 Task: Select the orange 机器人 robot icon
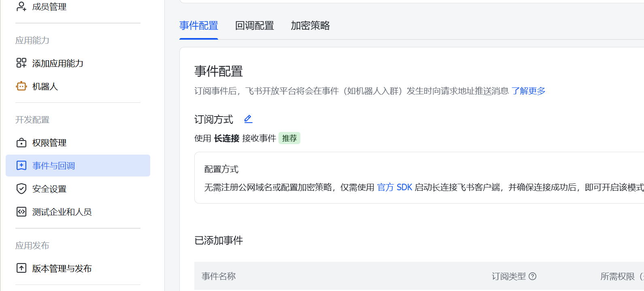[x=21, y=86]
